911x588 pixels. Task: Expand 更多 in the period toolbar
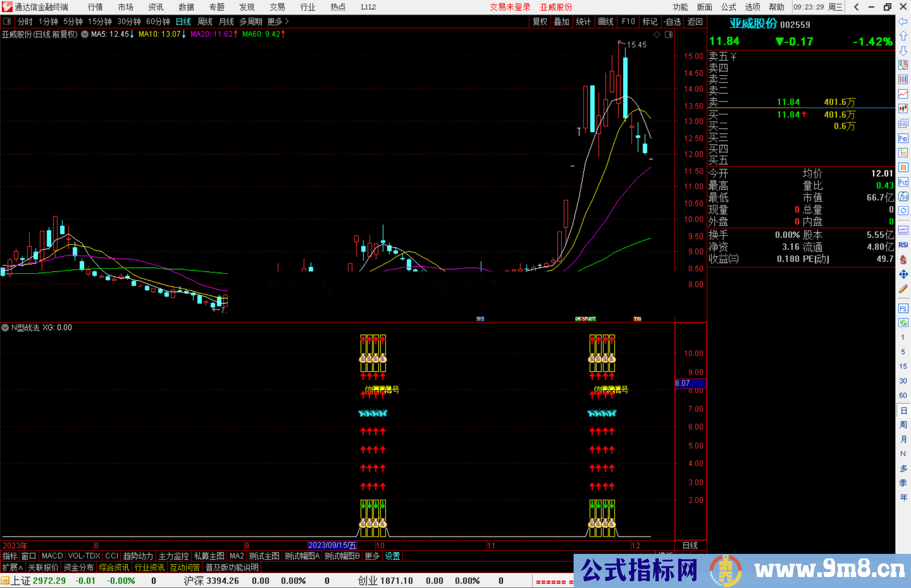pyautogui.click(x=274, y=21)
